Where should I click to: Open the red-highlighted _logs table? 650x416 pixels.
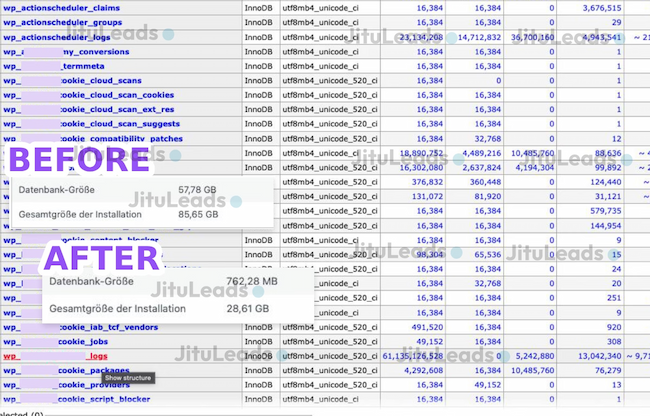[55, 356]
